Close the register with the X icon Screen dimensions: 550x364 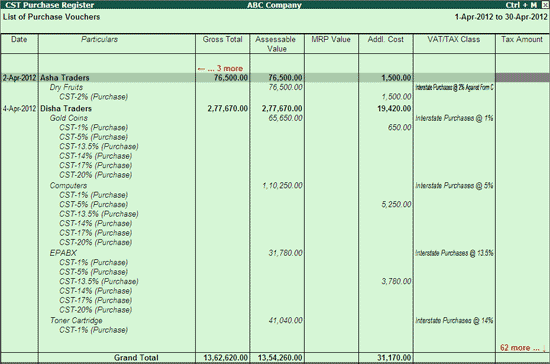point(544,5)
